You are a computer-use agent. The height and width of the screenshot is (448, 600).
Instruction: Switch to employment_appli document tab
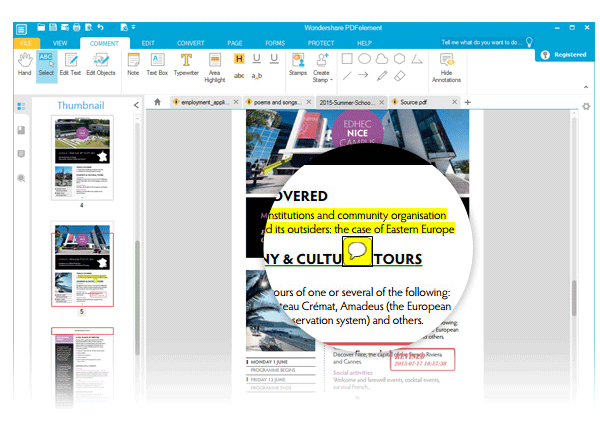[x=203, y=102]
